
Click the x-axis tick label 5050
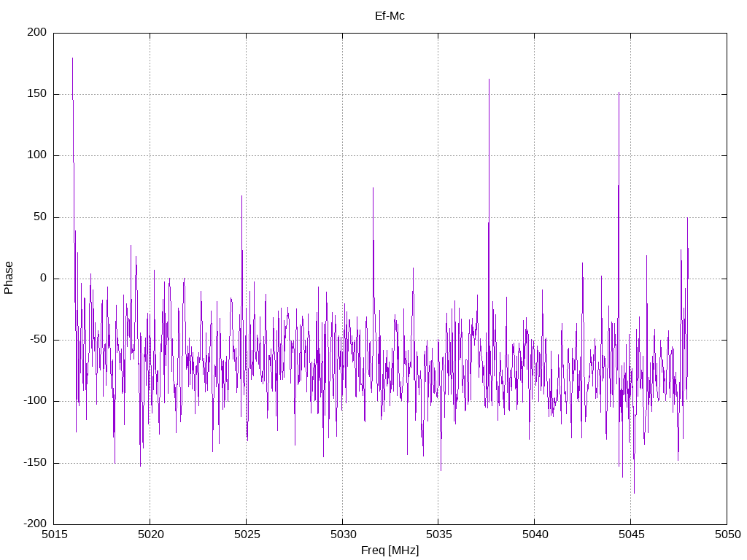tap(727, 534)
